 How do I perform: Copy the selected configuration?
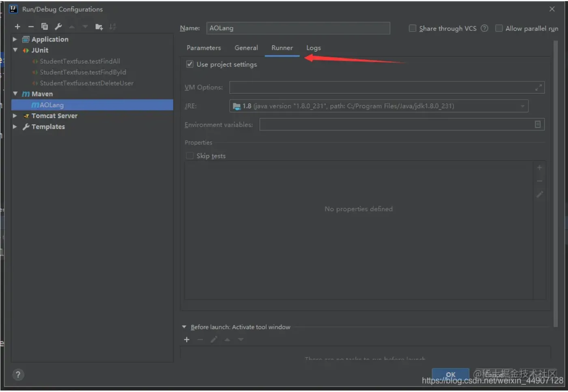[x=45, y=27]
